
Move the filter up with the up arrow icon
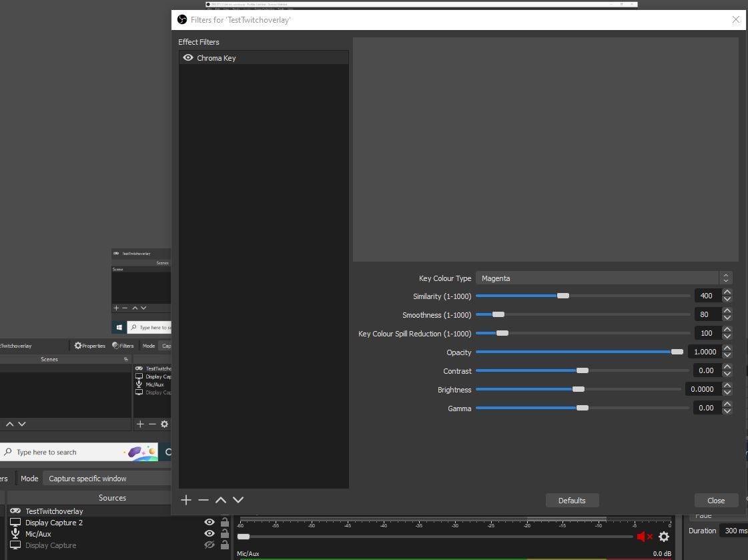[220, 499]
